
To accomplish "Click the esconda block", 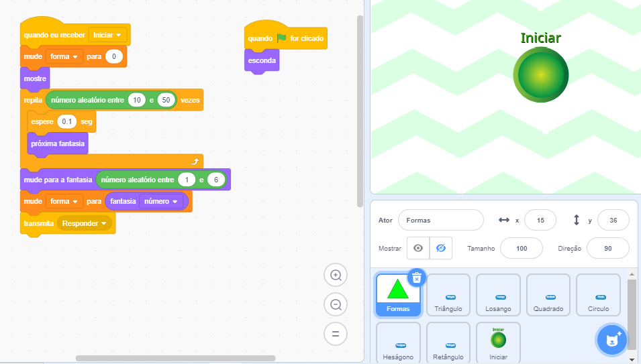I will click(x=262, y=60).
